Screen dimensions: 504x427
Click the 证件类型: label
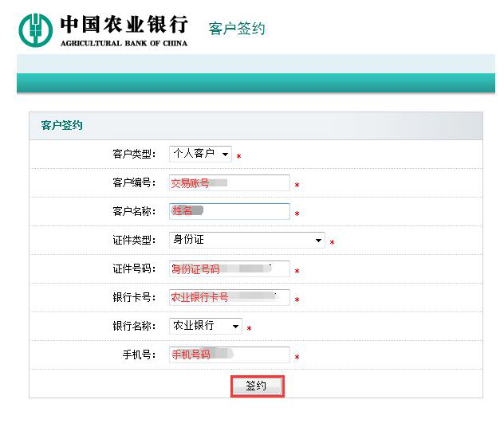tap(134, 240)
